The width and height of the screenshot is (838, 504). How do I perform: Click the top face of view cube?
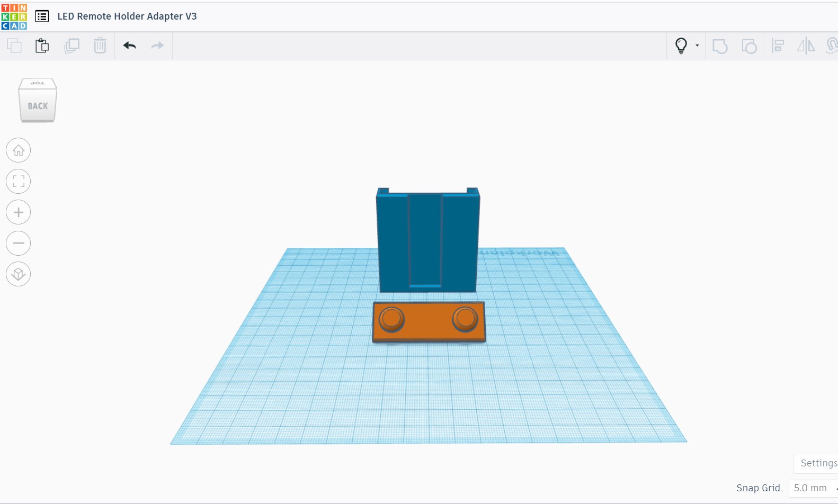(38, 84)
